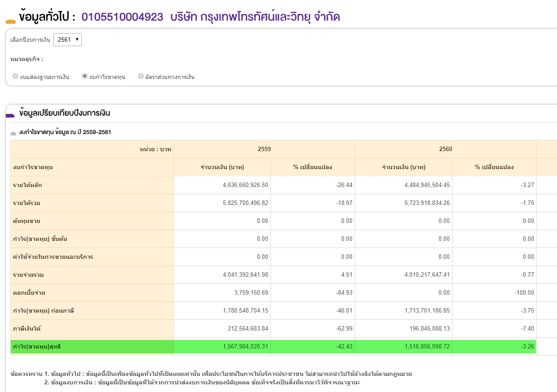Click the percentage -18.97
The width and height of the screenshot is (557, 392).
point(344,203)
